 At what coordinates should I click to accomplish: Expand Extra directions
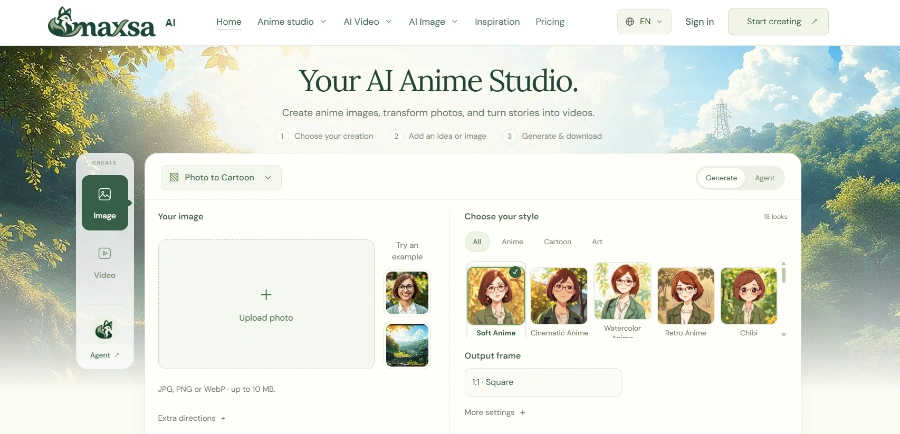(x=192, y=418)
